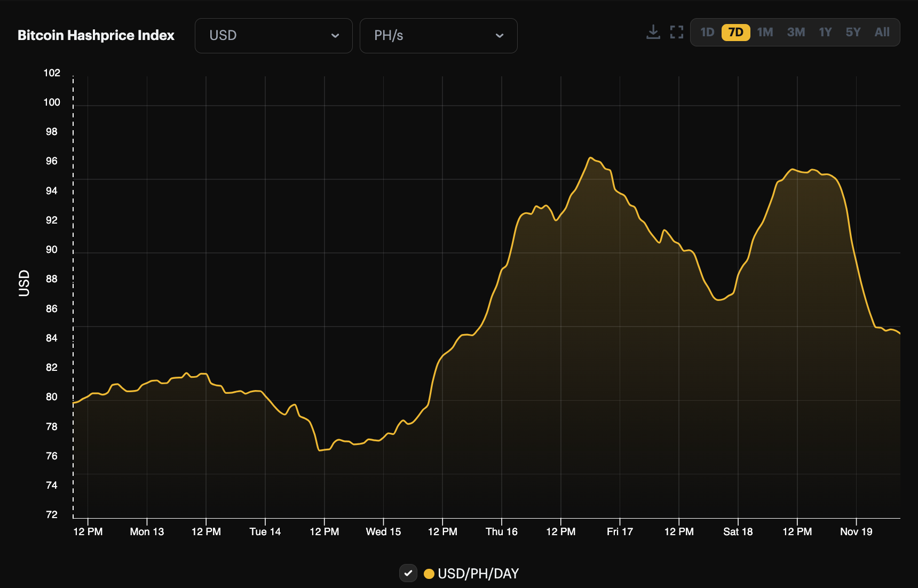Click the 1Y range option
Viewport: 918px width, 588px height.
coord(825,32)
